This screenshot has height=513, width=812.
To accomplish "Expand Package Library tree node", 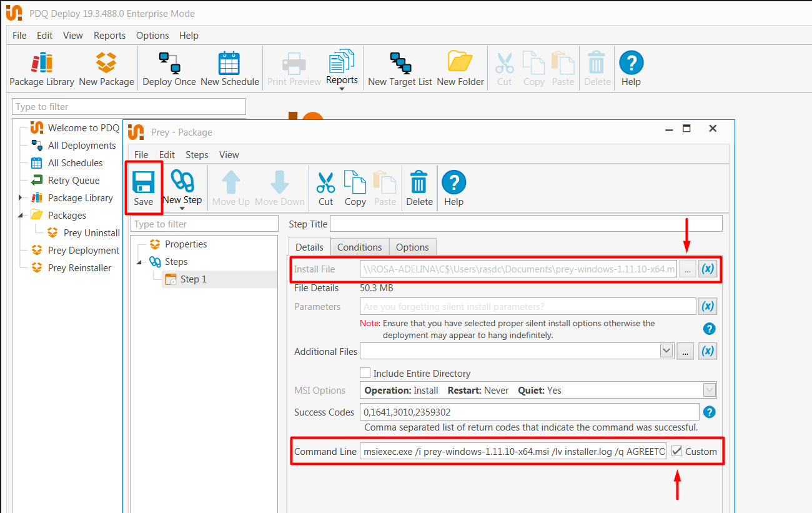I will coord(20,198).
